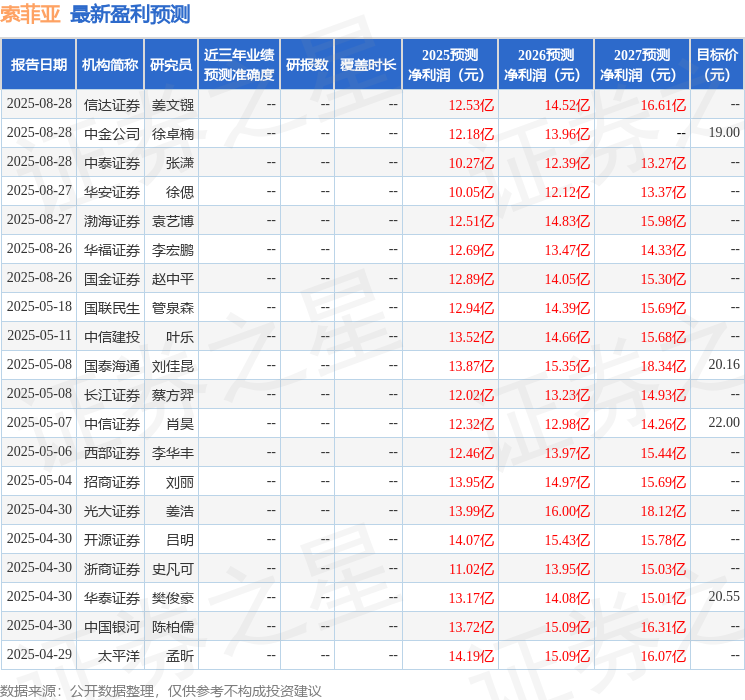Image resolution: width=745 pixels, height=700 pixels.
Task: Click analyst name 袁艺博
Action: (173, 221)
